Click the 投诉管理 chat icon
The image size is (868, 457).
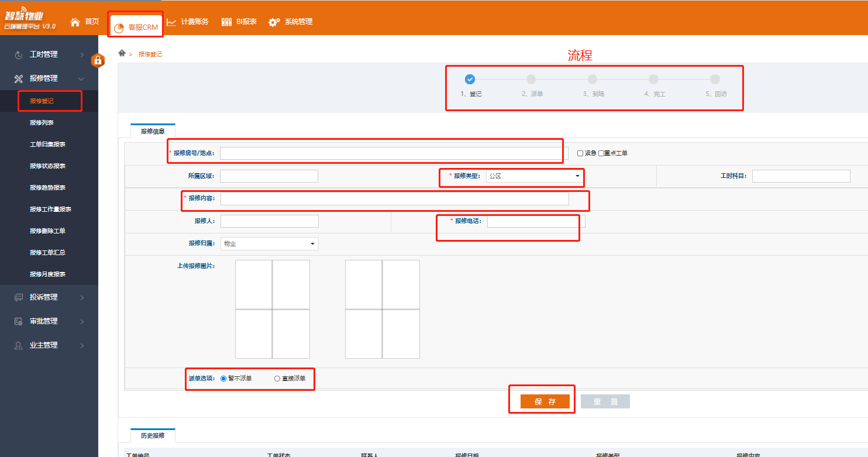tap(19, 297)
